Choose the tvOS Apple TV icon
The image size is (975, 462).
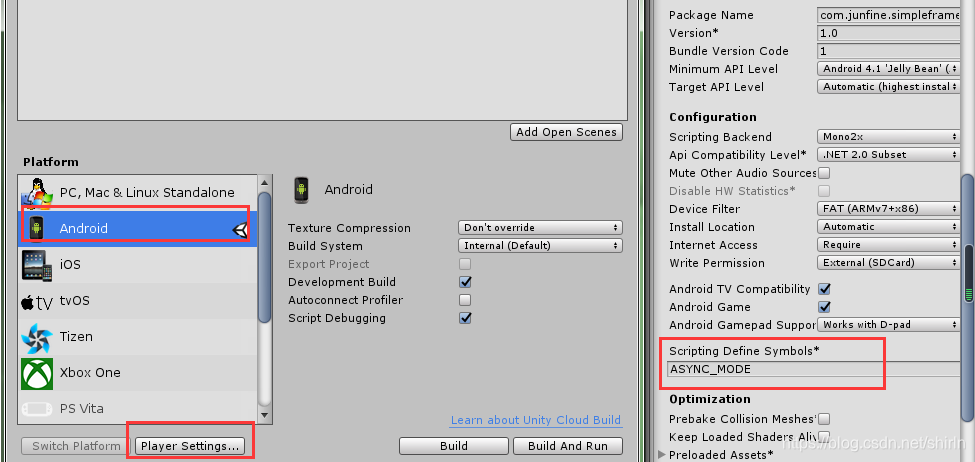pyautogui.click(x=37, y=302)
